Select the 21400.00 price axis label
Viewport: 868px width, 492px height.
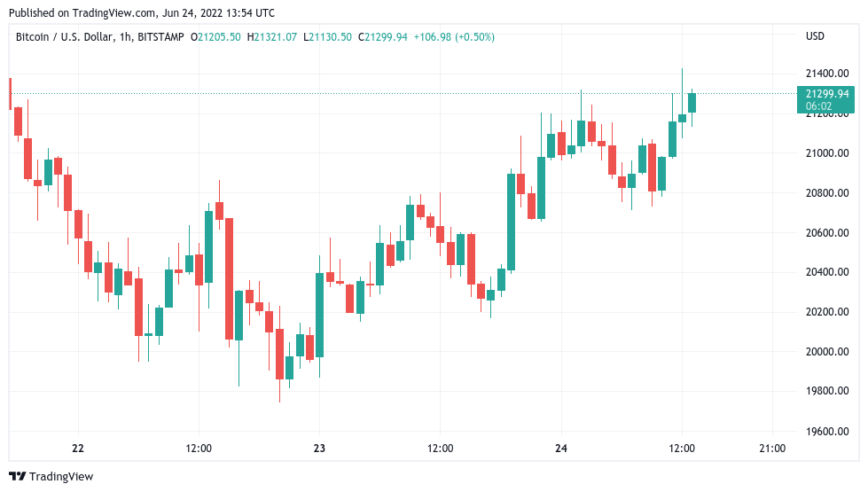[x=827, y=73]
